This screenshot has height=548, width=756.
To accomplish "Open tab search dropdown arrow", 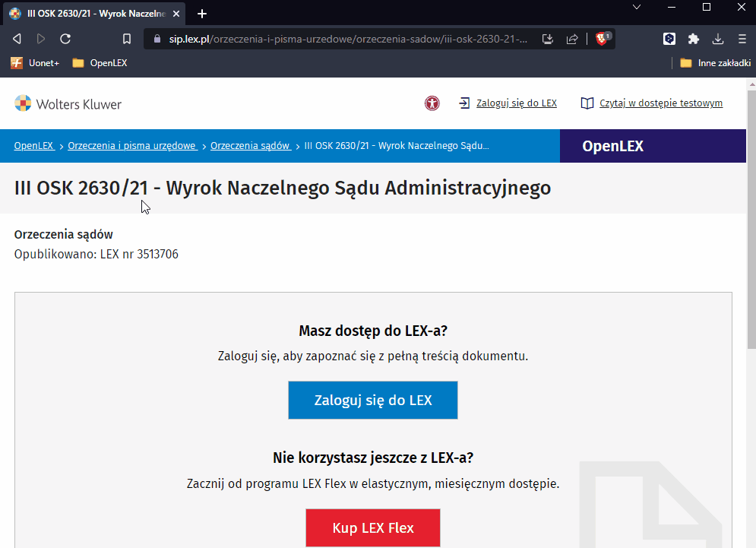I will (637, 8).
